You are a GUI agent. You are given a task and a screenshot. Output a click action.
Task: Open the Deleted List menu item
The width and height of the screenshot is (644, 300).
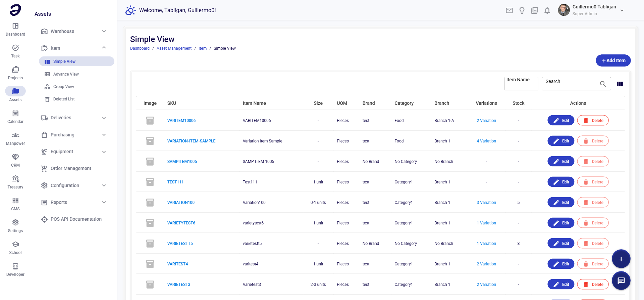(64, 99)
